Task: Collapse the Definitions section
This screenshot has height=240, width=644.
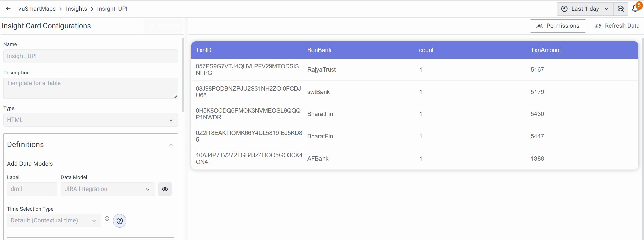Action: (x=171, y=145)
